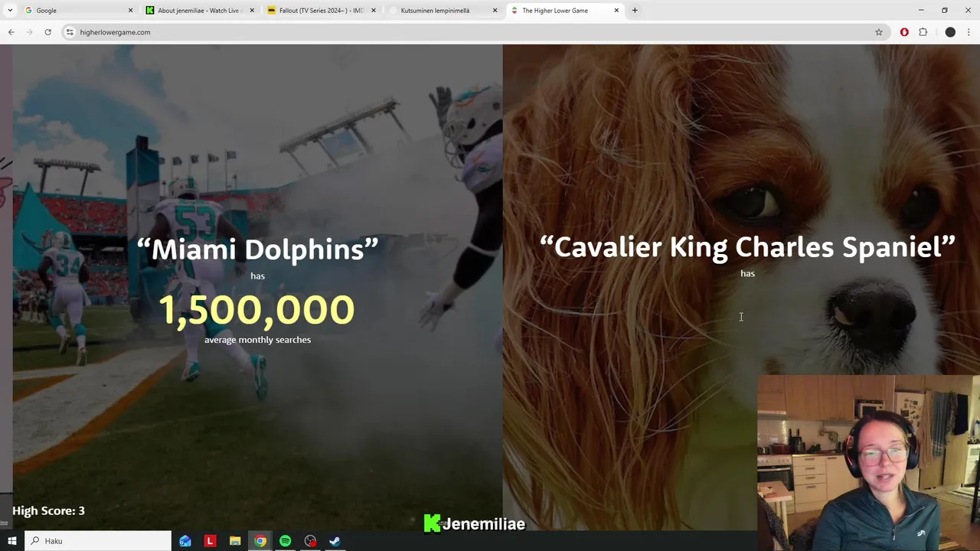Close the Fallout TV Series tab
The image size is (980, 551).
click(x=374, y=11)
